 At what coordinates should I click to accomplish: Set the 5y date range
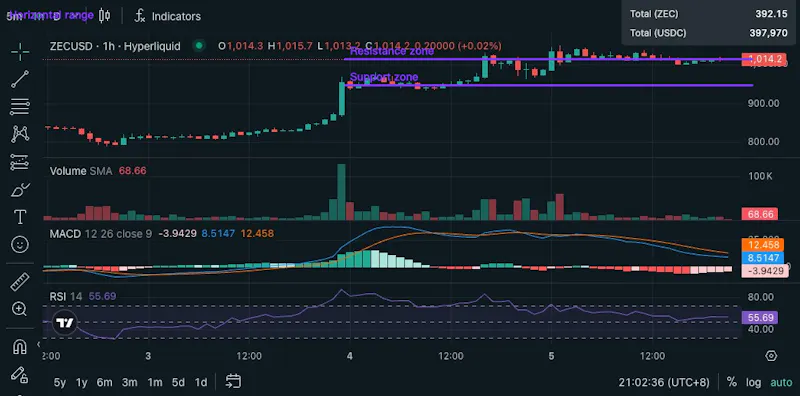point(60,382)
